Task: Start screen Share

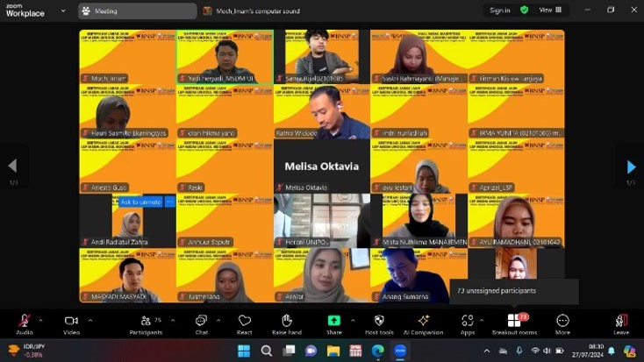Action: [x=334, y=324]
